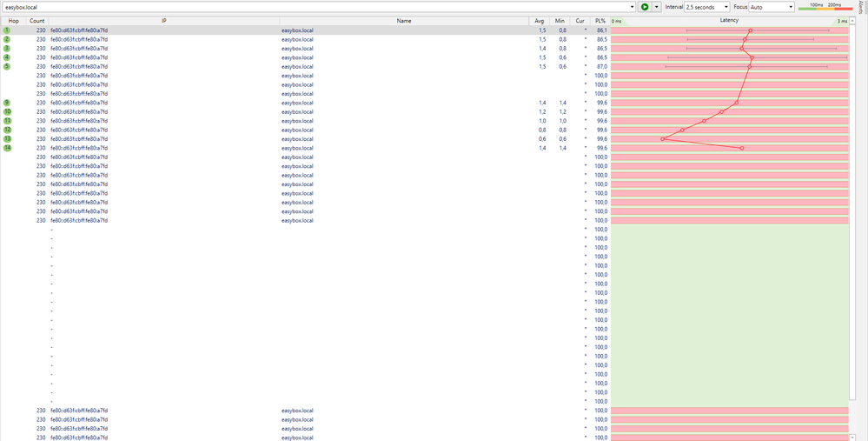Click the Min value 0,6 in hop 4 row
Image resolution: width=868 pixels, height=441 pixels.
562,57
